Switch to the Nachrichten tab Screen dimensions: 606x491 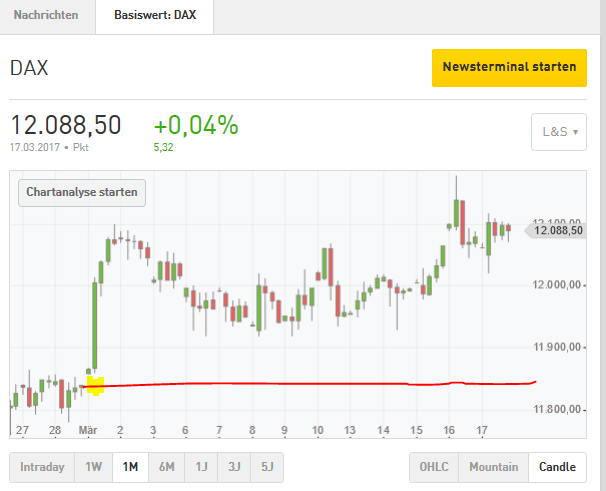pyautogui.click(x=46, y=16)
